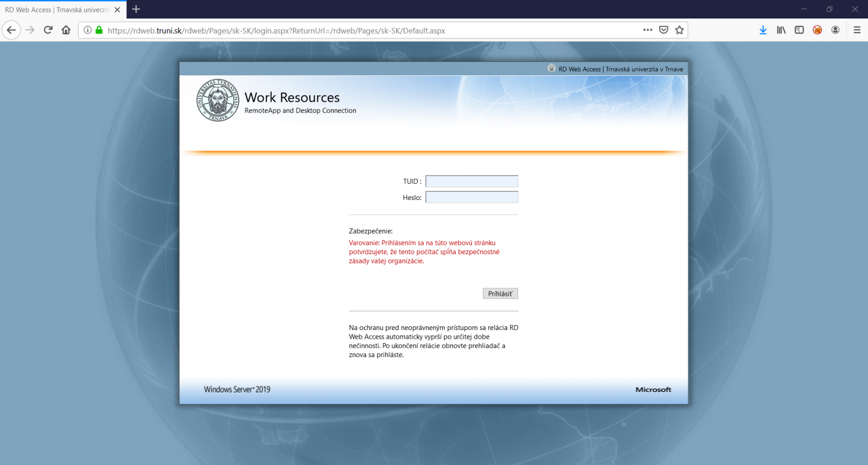The image size is (868, 465).
Task: Click the 'RD Web Access | Trnavská univerzita v Trnave' header text
Action: pos(621,69)
